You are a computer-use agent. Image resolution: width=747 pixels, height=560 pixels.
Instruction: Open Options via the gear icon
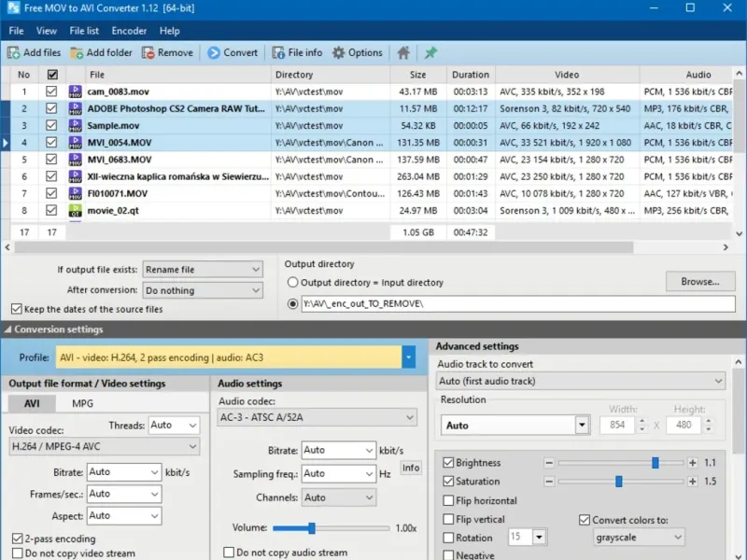coord(339,53)
